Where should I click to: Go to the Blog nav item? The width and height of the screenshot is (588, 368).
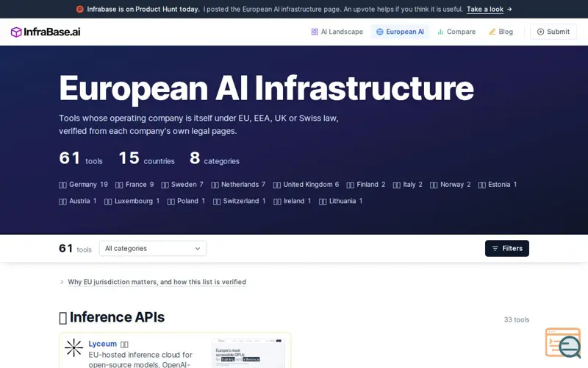(x=501, y=32)
